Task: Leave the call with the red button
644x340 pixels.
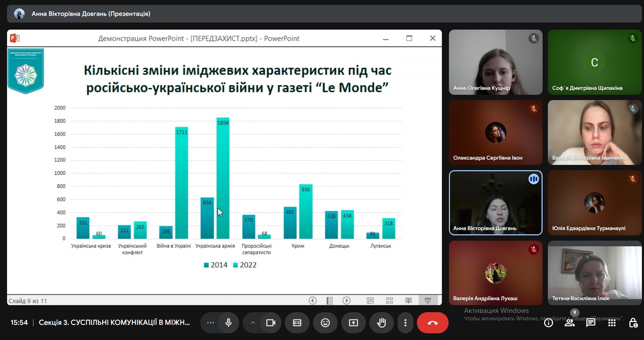Action: pyautogui.click(x=432, y=323)
